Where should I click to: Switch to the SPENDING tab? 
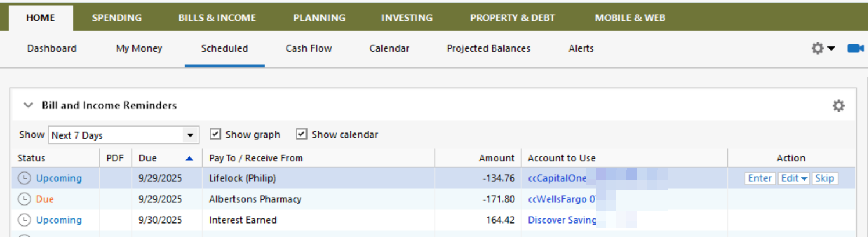pos(117,17)
